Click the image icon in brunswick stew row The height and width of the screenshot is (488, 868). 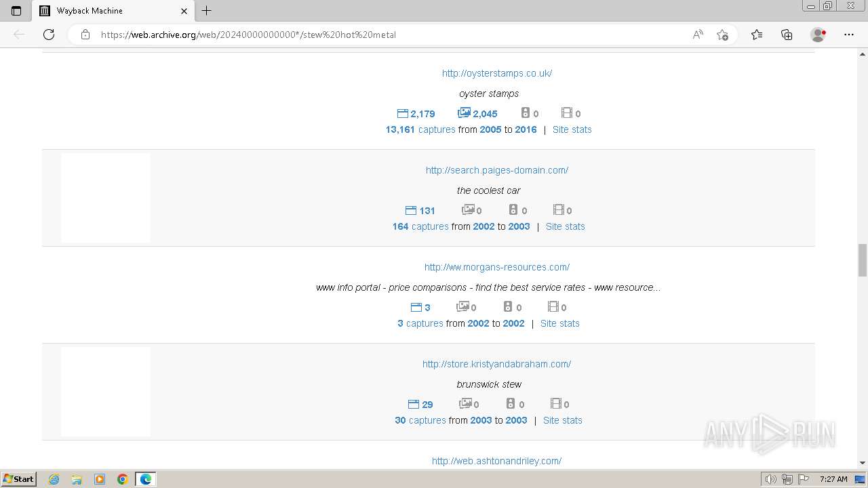[465, 404]
